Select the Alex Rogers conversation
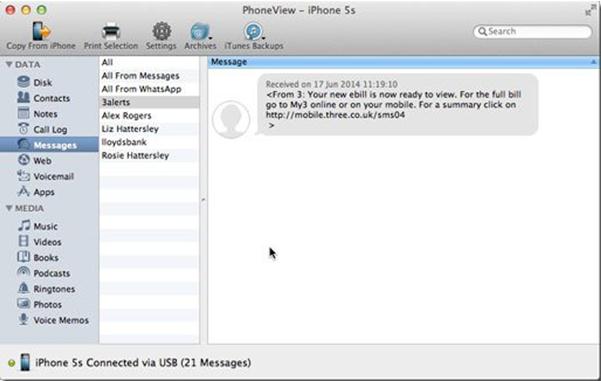The width and height of the screenshot is (601, 381). click(x=149, y=115)
